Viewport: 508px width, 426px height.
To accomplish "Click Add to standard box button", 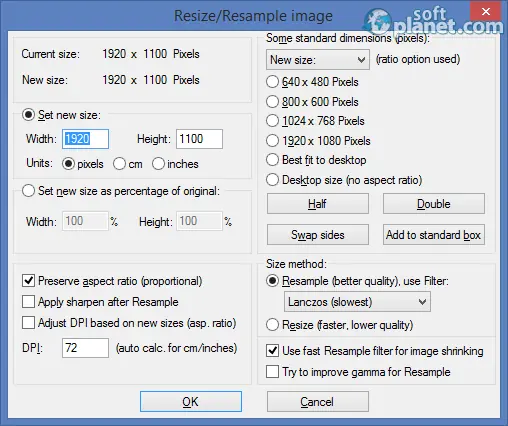I will point(434,235).
